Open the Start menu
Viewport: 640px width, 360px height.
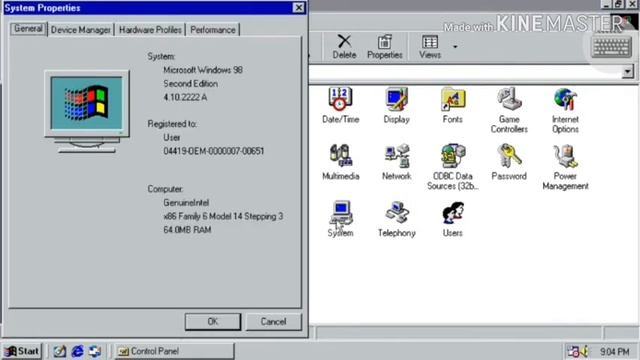(22, 351)
